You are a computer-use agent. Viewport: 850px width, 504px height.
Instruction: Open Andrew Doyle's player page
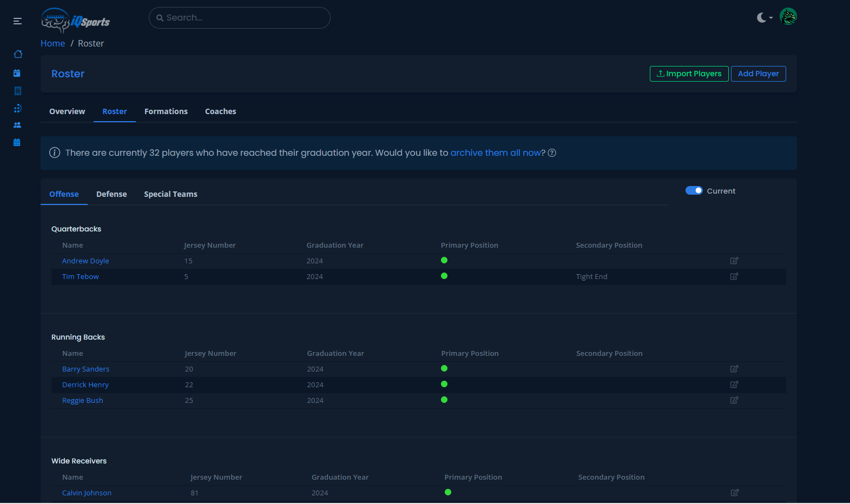[85, 261]
